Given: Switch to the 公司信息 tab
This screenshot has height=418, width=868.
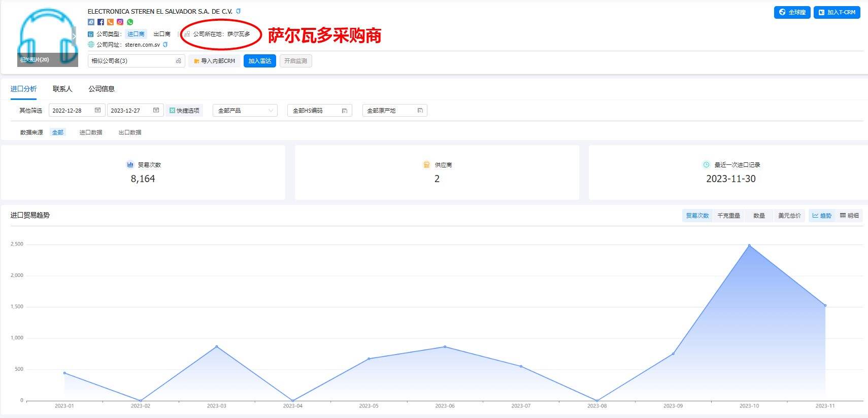Looking at the screenshot, I should tap(102, 89).
